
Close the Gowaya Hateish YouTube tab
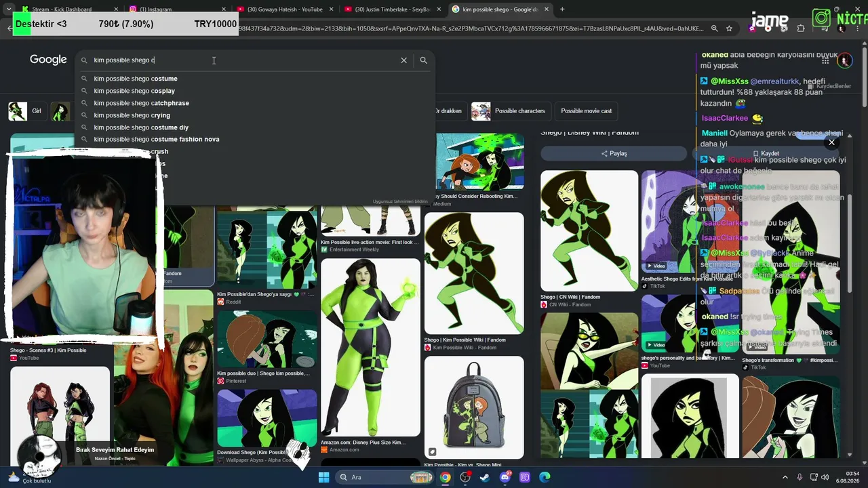pos(330,9)
